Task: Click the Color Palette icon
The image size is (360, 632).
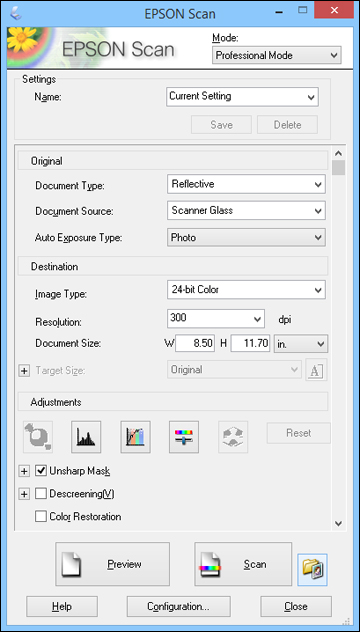Action: coord(233,437)
